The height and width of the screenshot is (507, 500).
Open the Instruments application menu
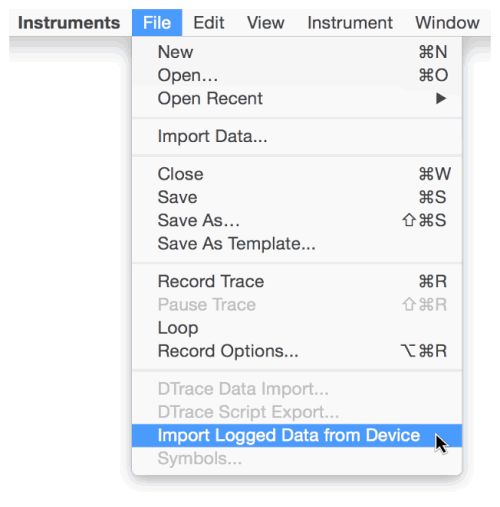(69, 23)
